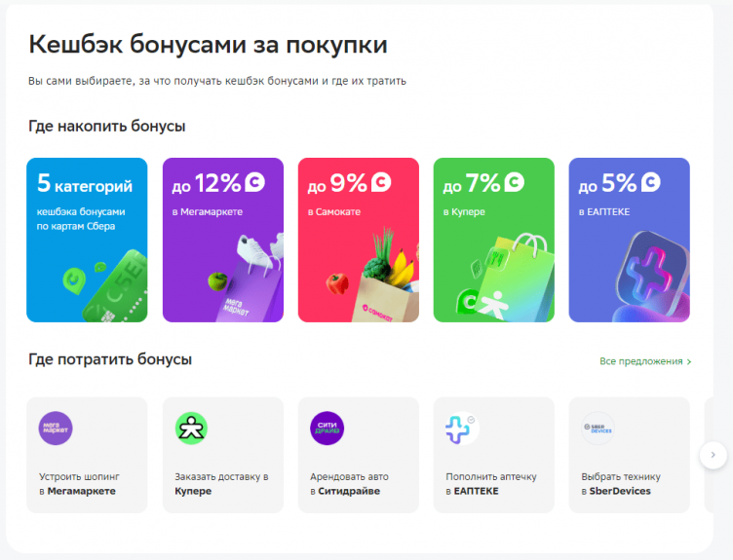Screen dimensions: 733x560
Task: Select Заказать доставку в Купере text
Action: pos(221,484)
